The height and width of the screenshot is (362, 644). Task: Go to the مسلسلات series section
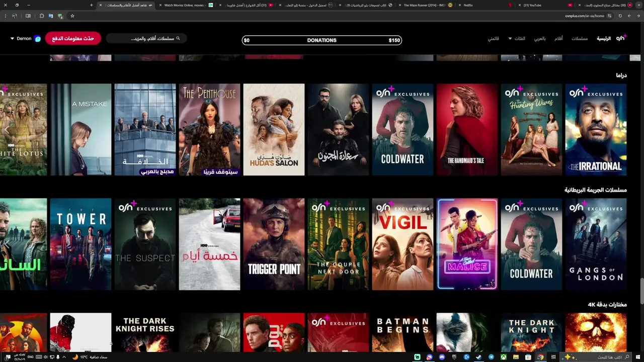[x=580, y=39]
